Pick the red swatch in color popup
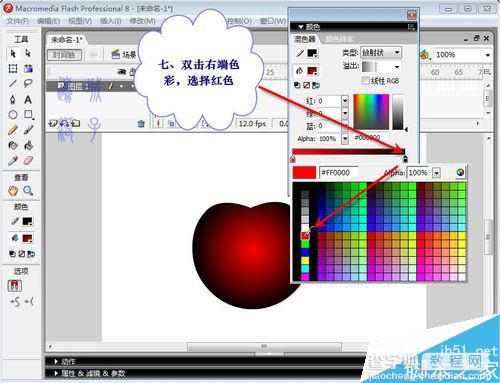 [x=305, y=235]
